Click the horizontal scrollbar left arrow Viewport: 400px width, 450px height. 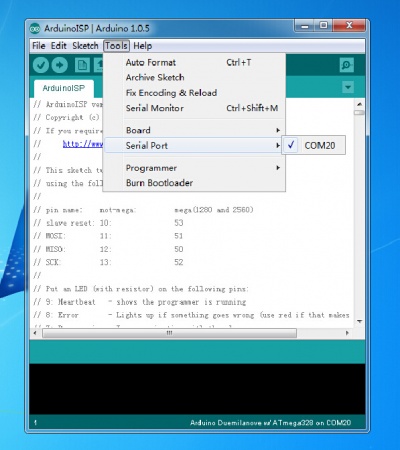(35, 333)
